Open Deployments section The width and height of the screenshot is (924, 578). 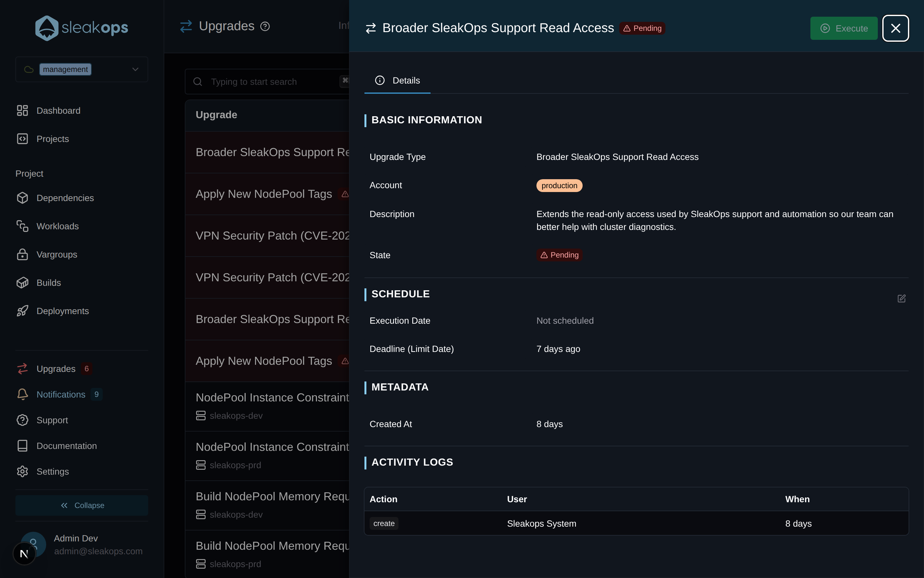click(x=63, y=311)
